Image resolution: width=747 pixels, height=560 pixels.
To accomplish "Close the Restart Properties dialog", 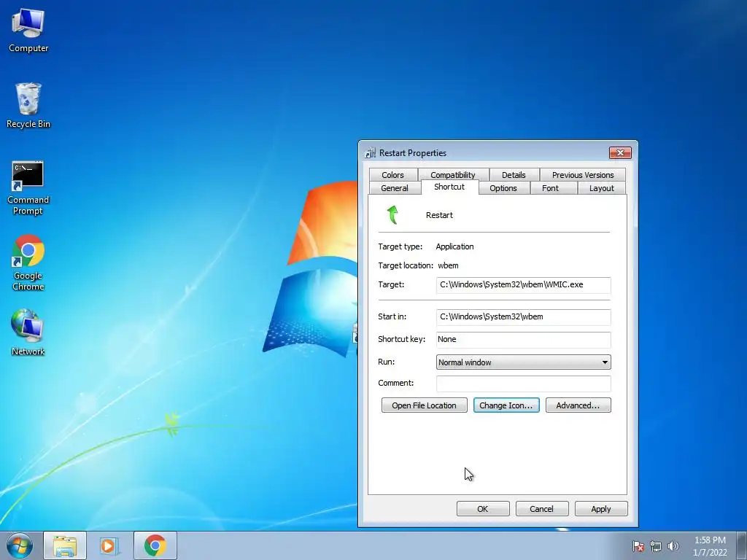I will click(620, 152).
